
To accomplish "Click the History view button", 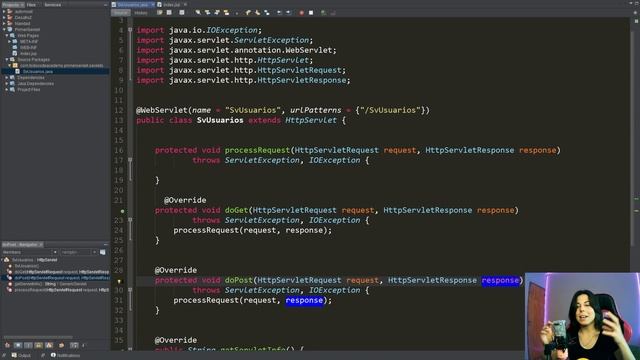I will coord(141,13).
